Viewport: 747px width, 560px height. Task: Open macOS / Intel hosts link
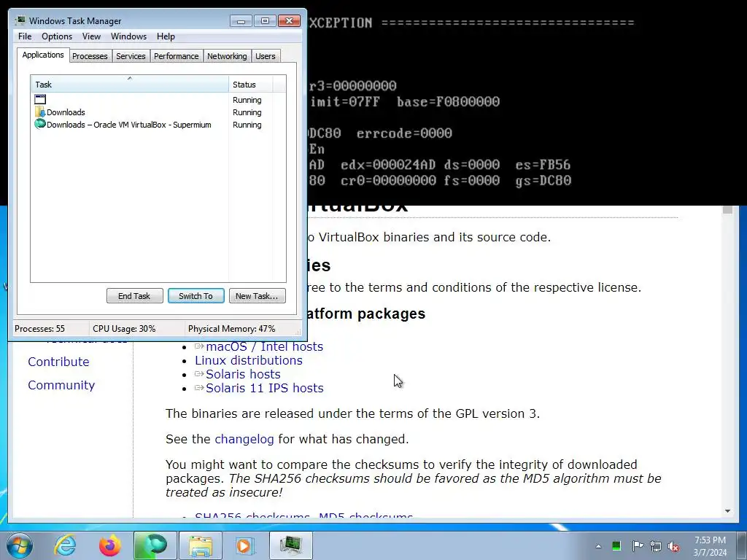264,346
